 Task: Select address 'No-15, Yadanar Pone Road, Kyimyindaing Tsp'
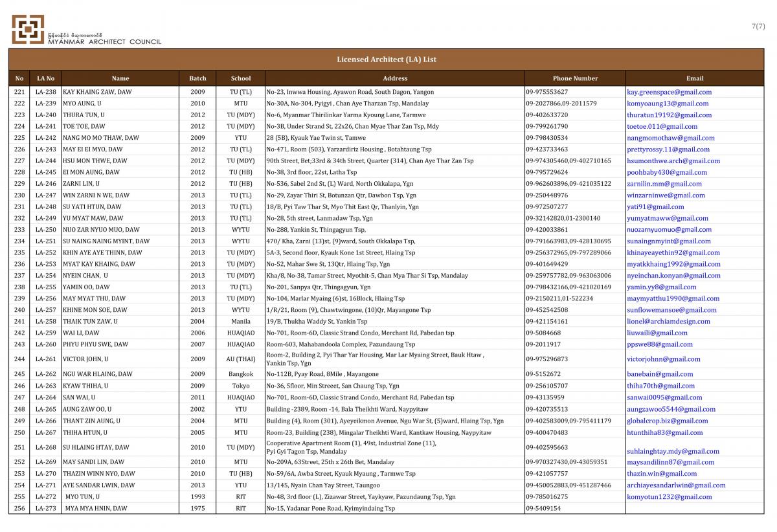[331, 509]
